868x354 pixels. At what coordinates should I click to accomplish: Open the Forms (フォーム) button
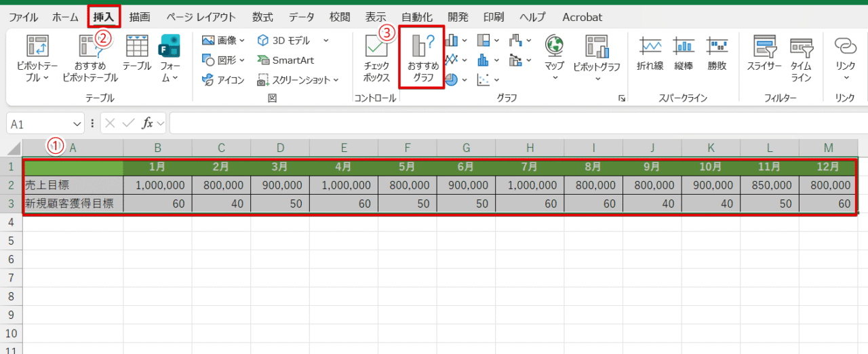pyautogui.click(x=170, y=59)
